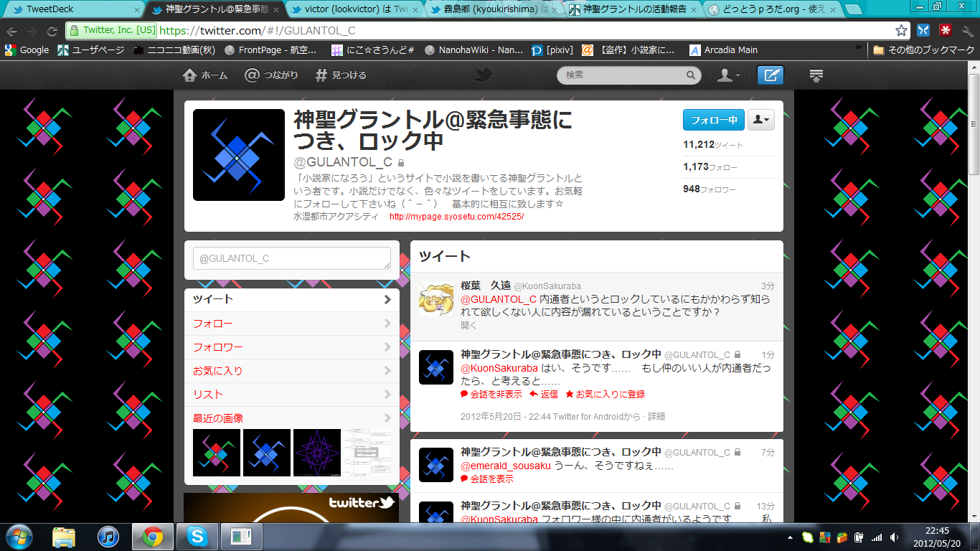
Task: Show hidden system tray icons arrow
Action: point(790,537)
